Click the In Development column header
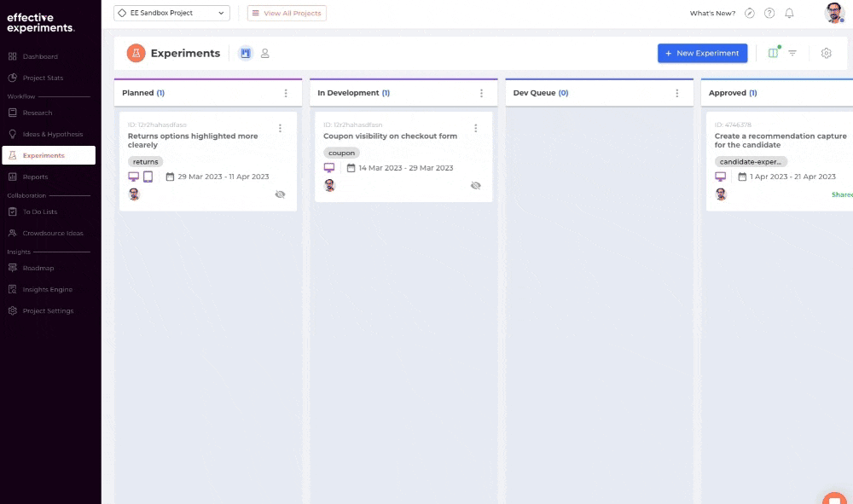Screen dimensions: 853x504 [403, 92]
